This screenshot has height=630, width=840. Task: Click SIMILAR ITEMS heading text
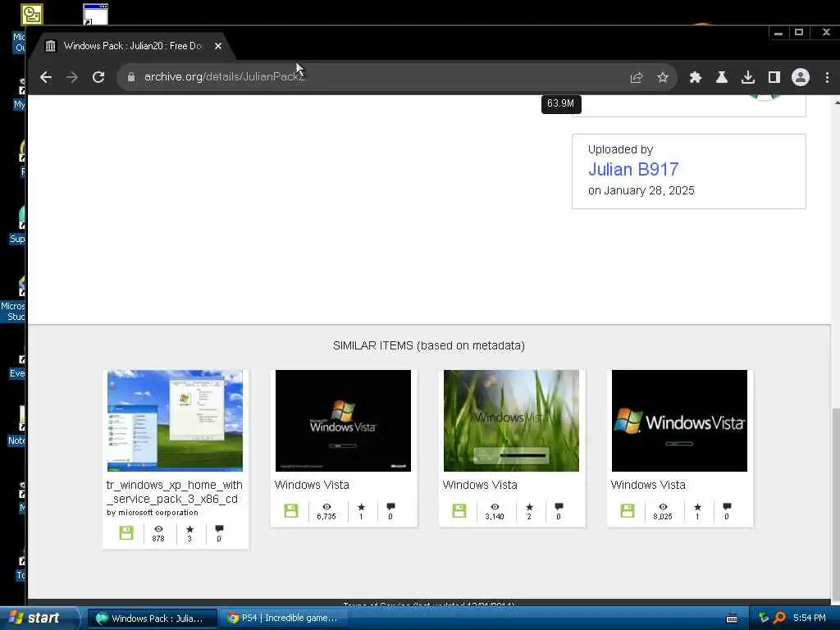pyautogui.click(x=428, y=345)
